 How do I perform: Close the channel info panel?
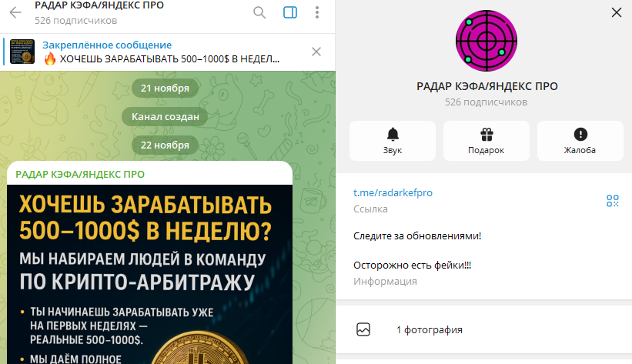pyautogui.click(x=615, y=12)
